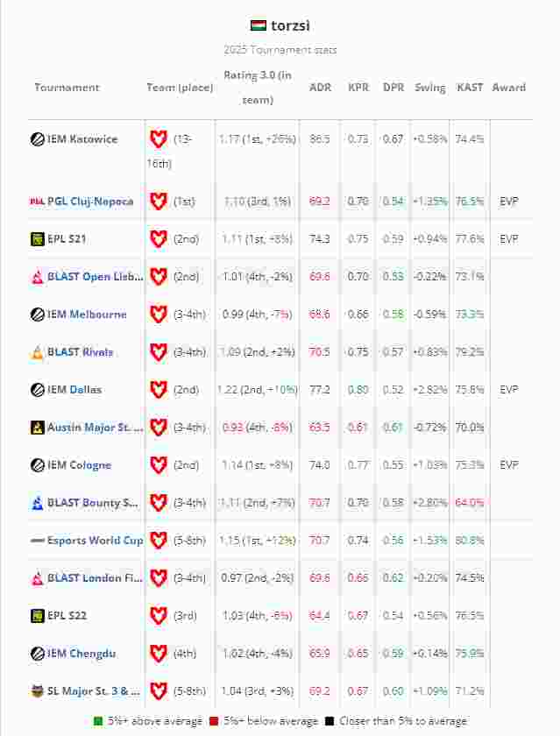
Task: Click the MOUZ team logo in EPL S22 row
Action: (158, 616)
